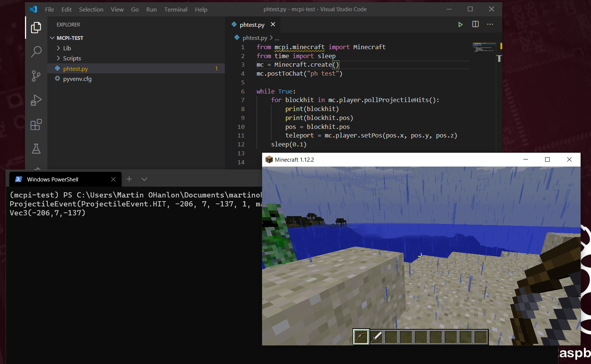Open the Explorer view in activity bar

36,28
